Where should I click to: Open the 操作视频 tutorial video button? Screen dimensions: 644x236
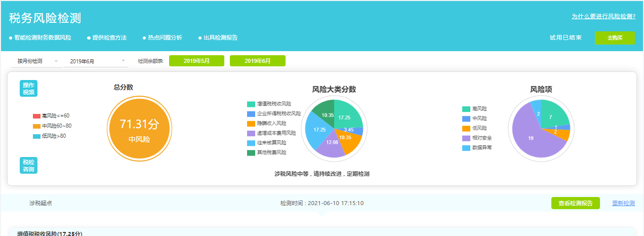click(x=28, y=88)
